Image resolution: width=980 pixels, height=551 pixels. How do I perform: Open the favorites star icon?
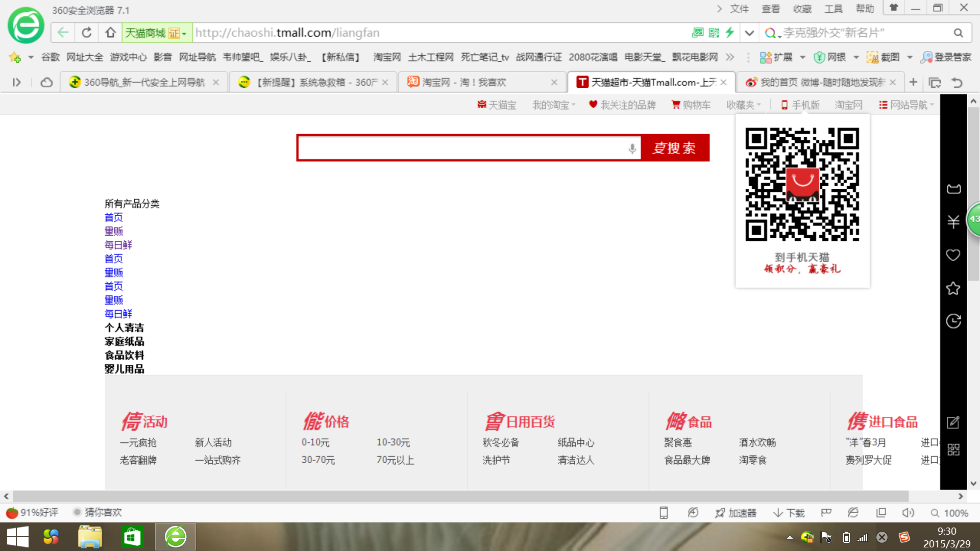15,57
